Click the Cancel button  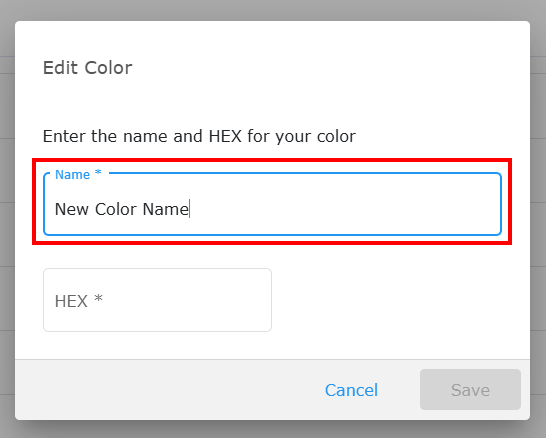(351, 390)
